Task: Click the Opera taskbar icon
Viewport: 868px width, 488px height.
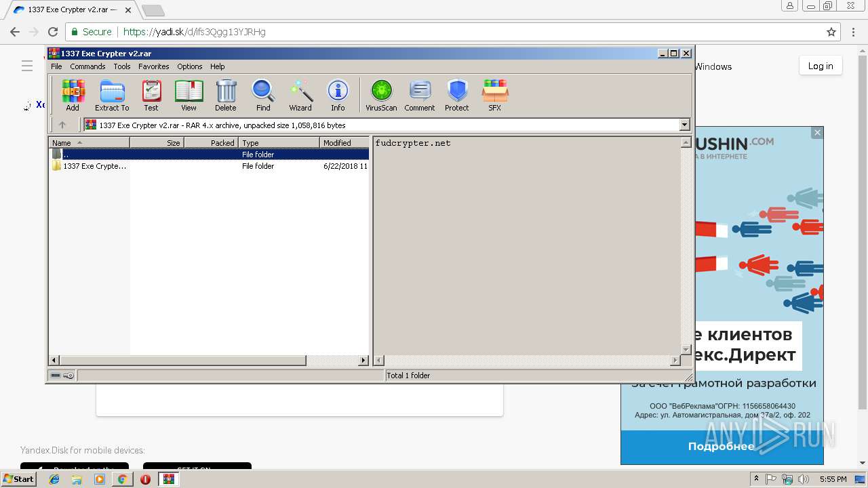Action: [x=145, y=479]
